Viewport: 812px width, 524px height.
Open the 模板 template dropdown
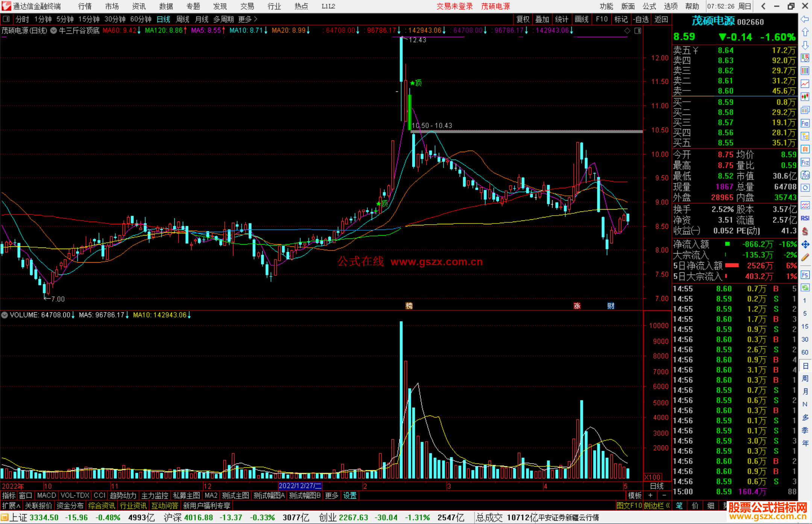(x=635, y=495)
